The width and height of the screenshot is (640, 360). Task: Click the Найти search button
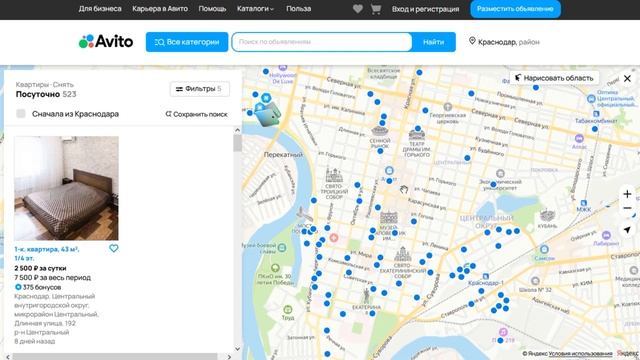(433, 42)
